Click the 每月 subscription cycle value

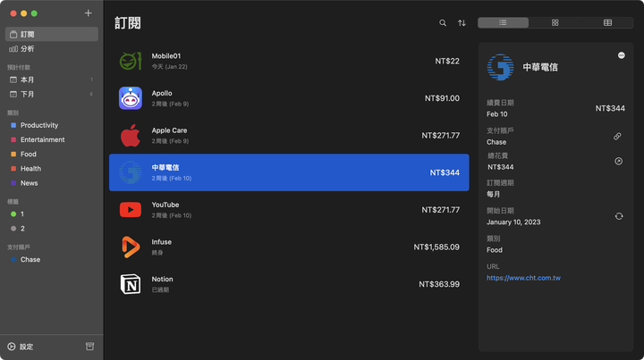point(493,195)
